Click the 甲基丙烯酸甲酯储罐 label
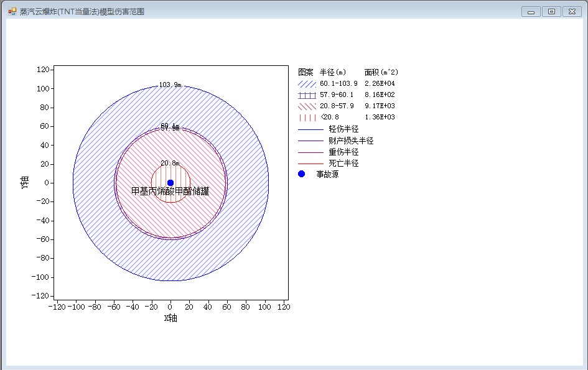The image size is (588, 370). [170, 191]
